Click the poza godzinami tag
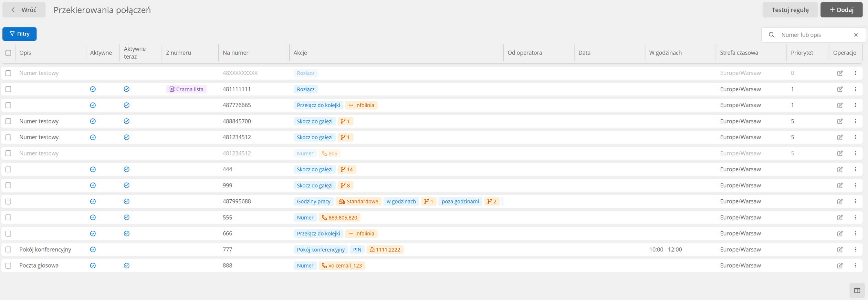Screen dimensions: 868x300 (x=460, y=201)
